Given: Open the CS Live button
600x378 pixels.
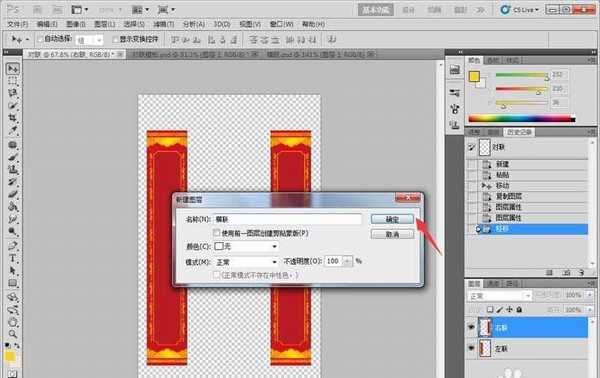Looking at the screenshot, I should tap(519, 10).
